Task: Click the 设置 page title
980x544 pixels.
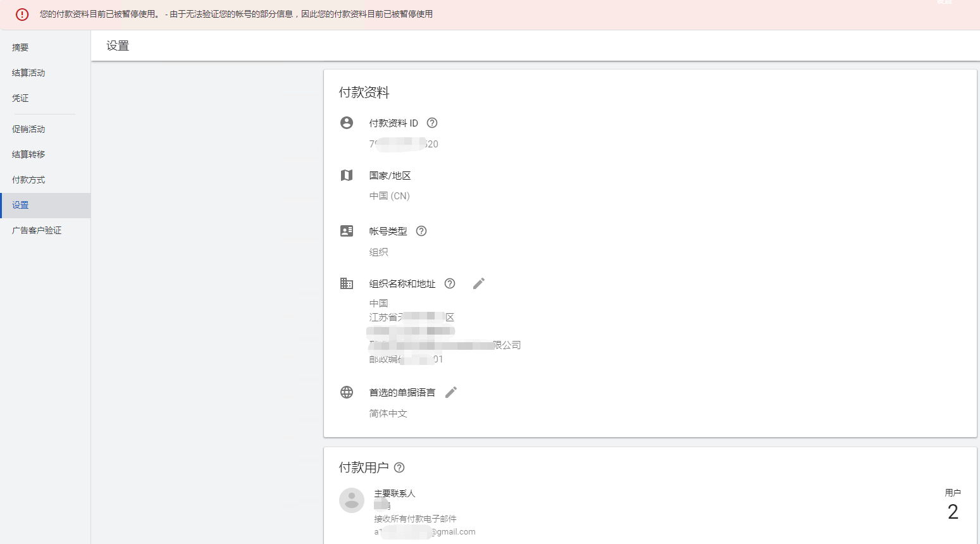Action: (x=118, y=46)
